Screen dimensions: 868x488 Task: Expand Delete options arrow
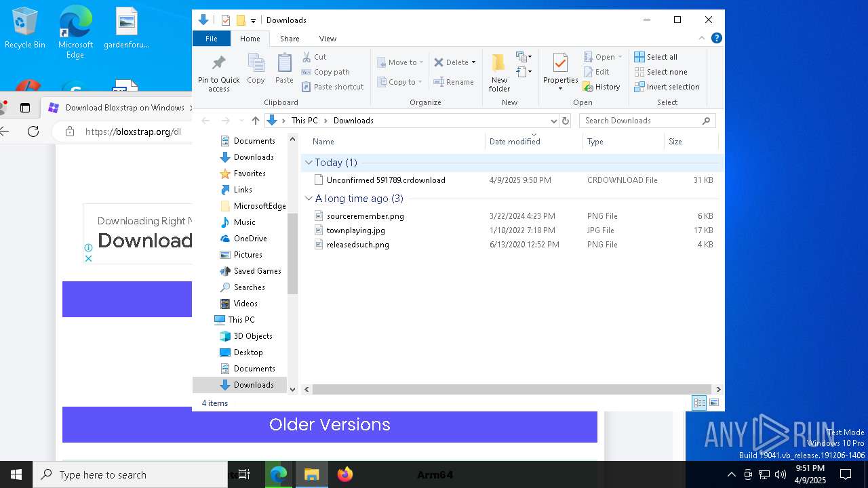[x=473, y=62]
